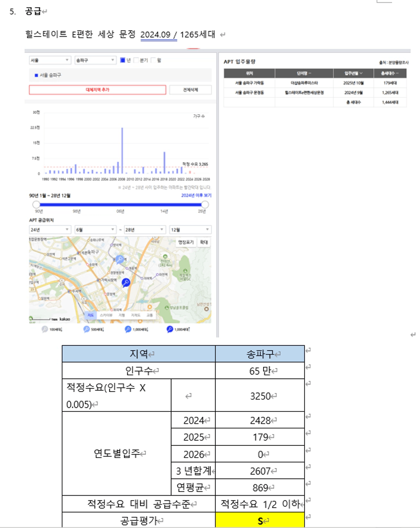
Task: Click the 인구수 label cell
Action: (x=139, y=371)
